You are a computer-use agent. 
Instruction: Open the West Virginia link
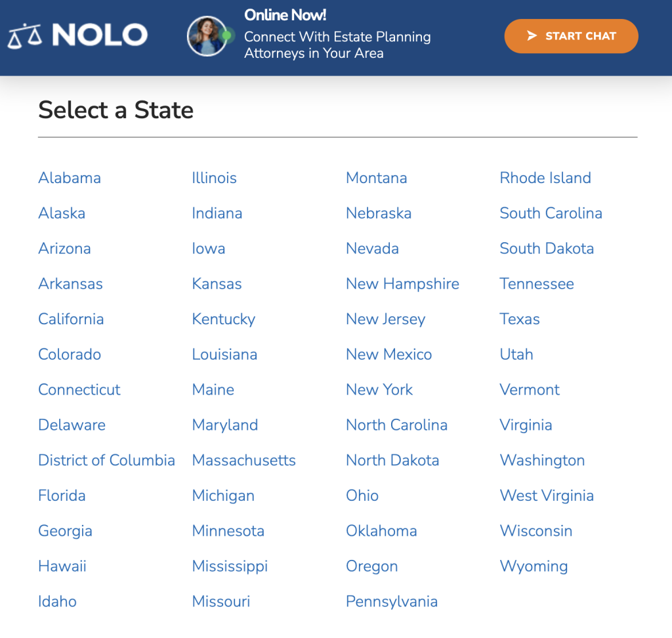click(x=547, y=496)
